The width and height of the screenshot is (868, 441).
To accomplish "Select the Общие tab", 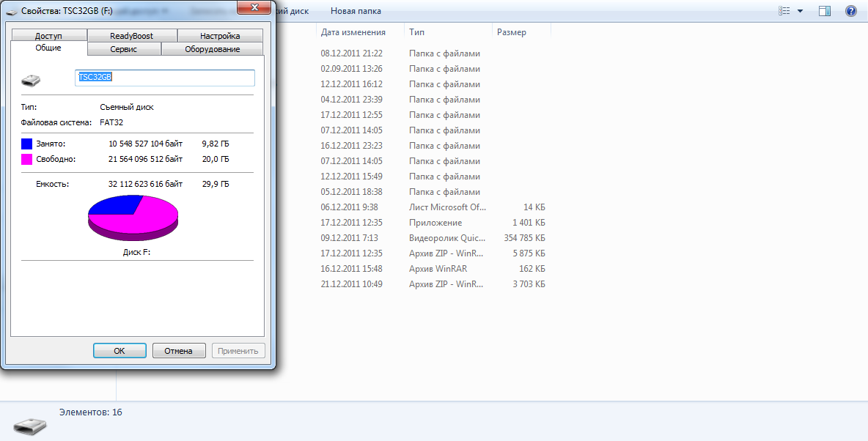I will coord(48,48).
